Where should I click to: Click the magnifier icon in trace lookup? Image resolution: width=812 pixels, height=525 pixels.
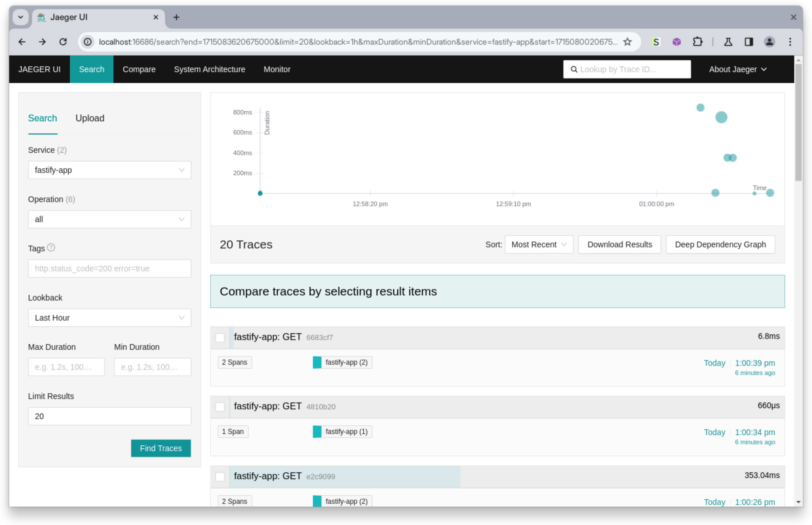[574, 69]
